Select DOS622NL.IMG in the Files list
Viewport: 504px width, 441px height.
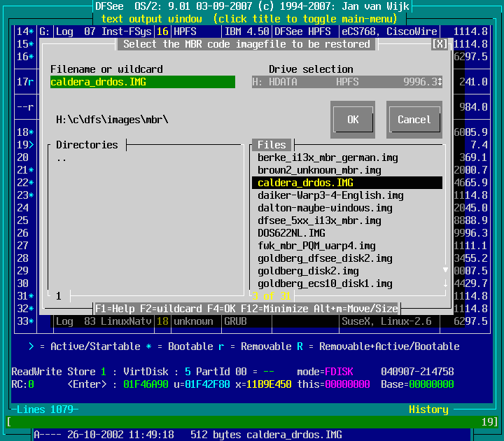tap(291, 233)
